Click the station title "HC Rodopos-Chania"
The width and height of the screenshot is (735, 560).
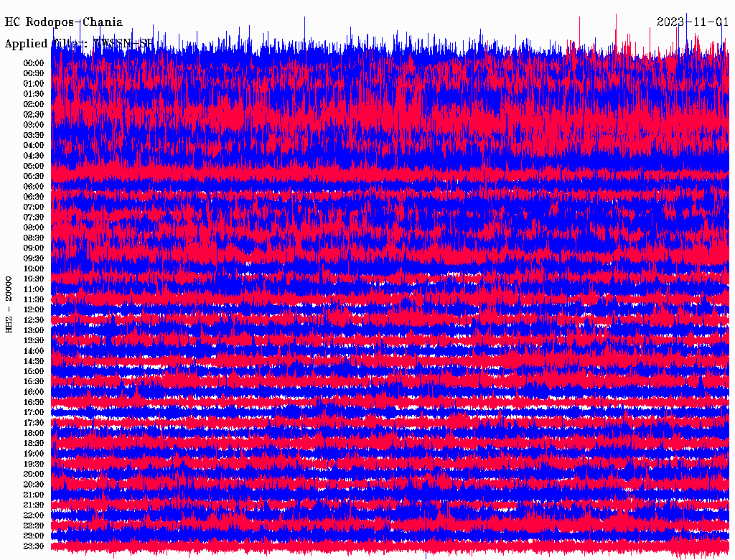64,22
